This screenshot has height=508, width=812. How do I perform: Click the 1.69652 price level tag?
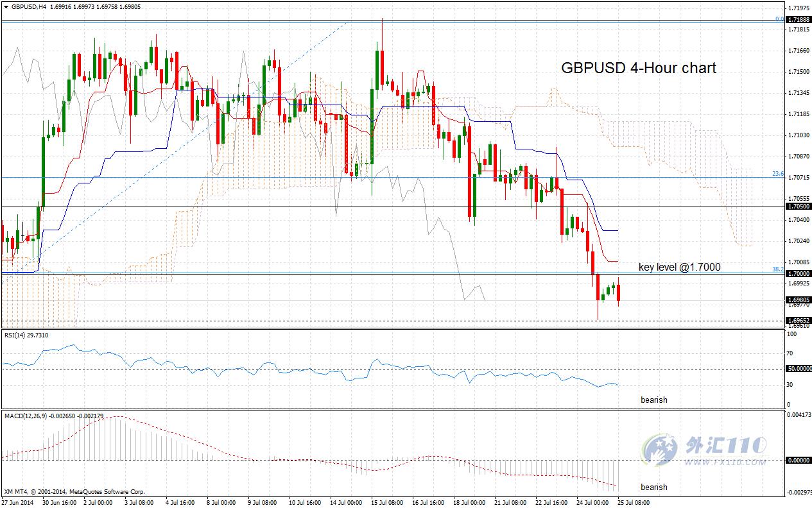(x=798, y=319)
